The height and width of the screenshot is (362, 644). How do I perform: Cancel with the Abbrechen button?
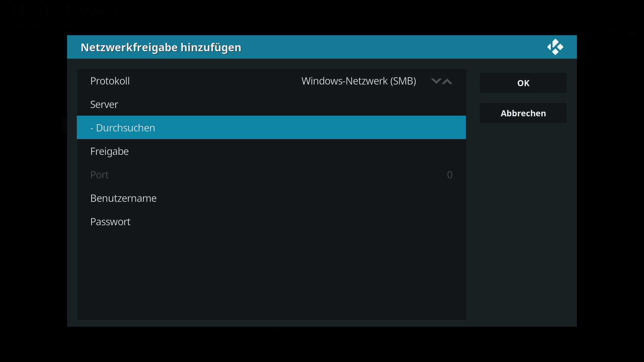pos(523,113)
